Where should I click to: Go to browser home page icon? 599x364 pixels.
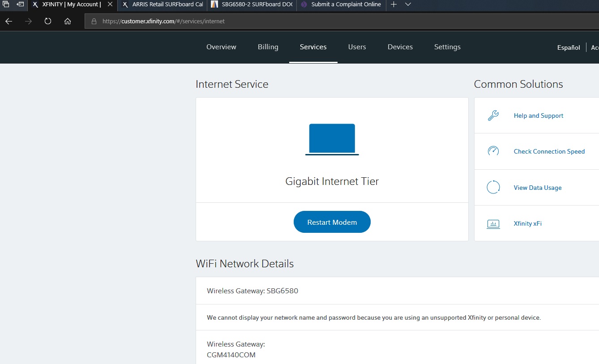click(68, 21)
